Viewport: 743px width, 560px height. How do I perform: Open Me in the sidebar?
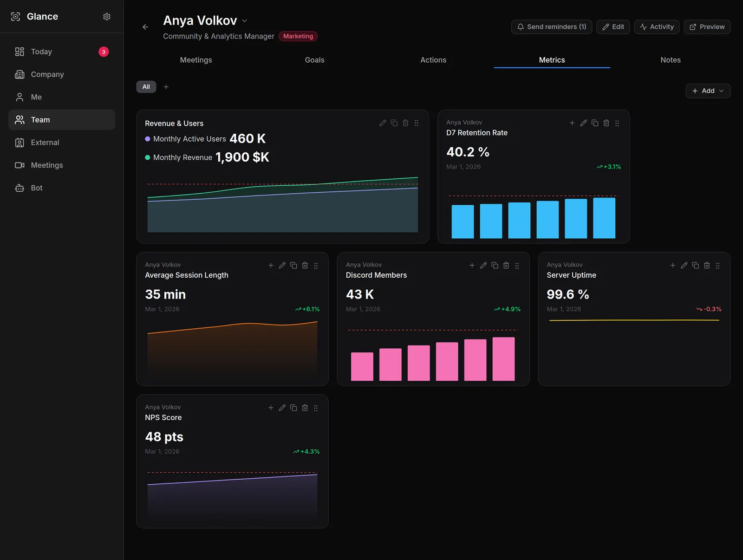pos(62,97)
